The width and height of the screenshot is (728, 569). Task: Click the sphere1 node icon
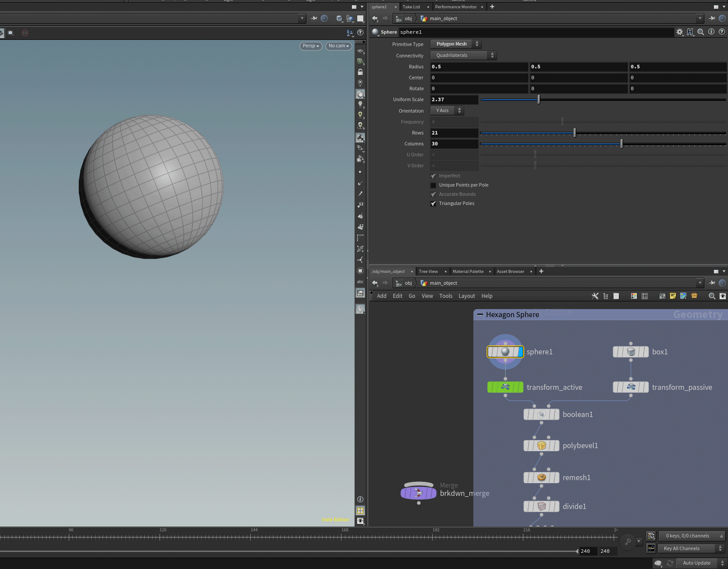point(505,352)
